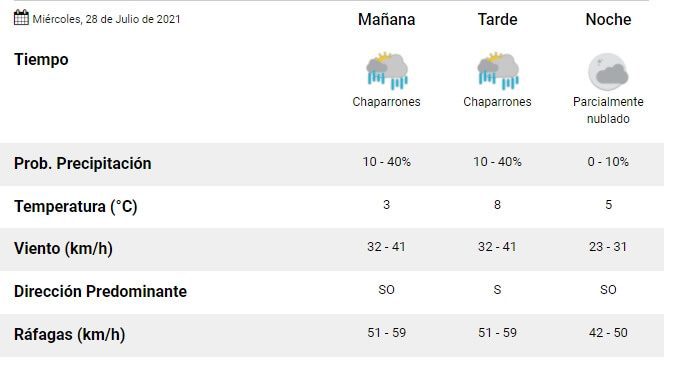Select the Tarde column header
This screenshot has width=680, height=366.
point(497,20)
